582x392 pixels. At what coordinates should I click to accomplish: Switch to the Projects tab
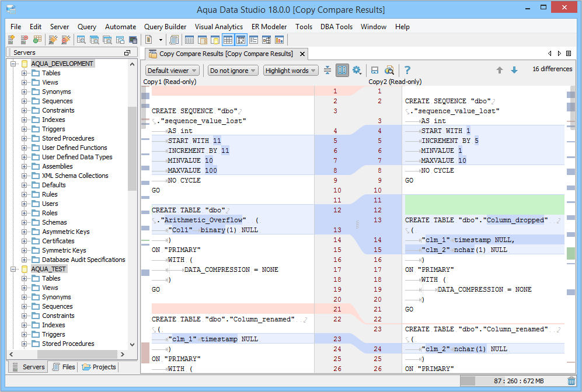[99, 367]
